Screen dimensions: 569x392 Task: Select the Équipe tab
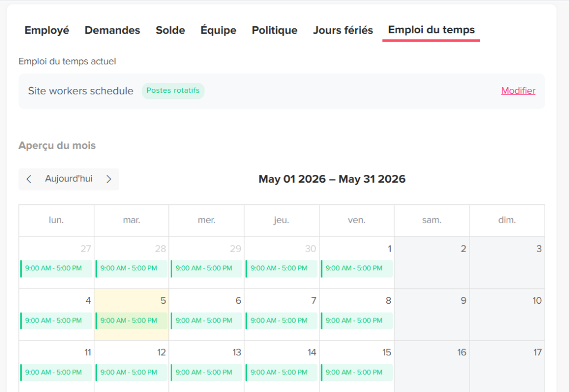218,30
